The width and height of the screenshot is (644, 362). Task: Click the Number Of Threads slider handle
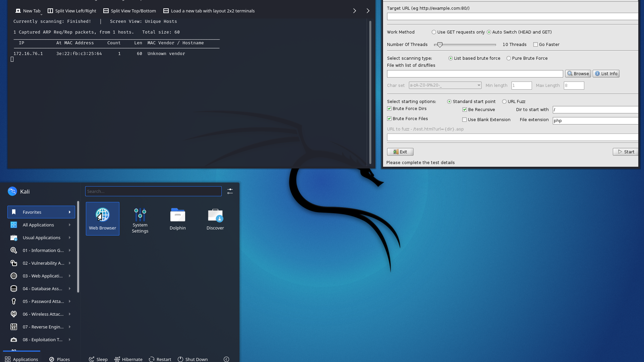pyautogui.click(x=439, y=45)
